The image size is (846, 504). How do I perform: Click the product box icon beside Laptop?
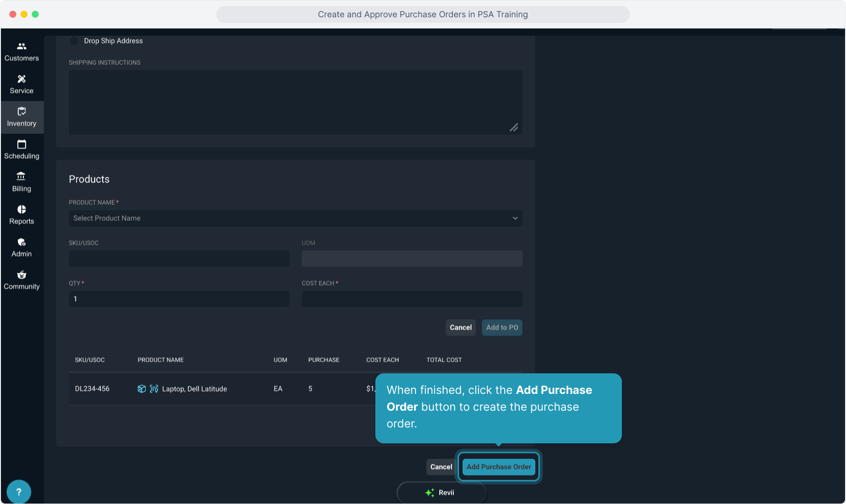coord(141,389)
